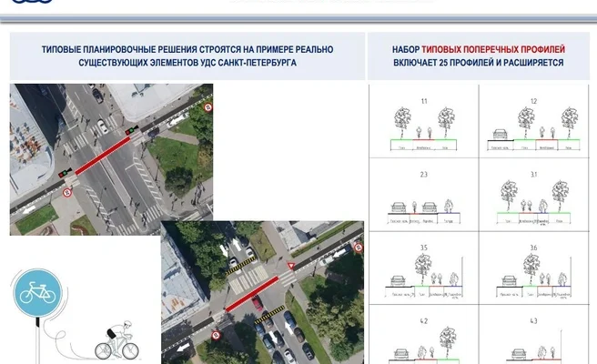Click the tree in profile 3.5
Screen dimensions: 597x364
click(422, 267)
